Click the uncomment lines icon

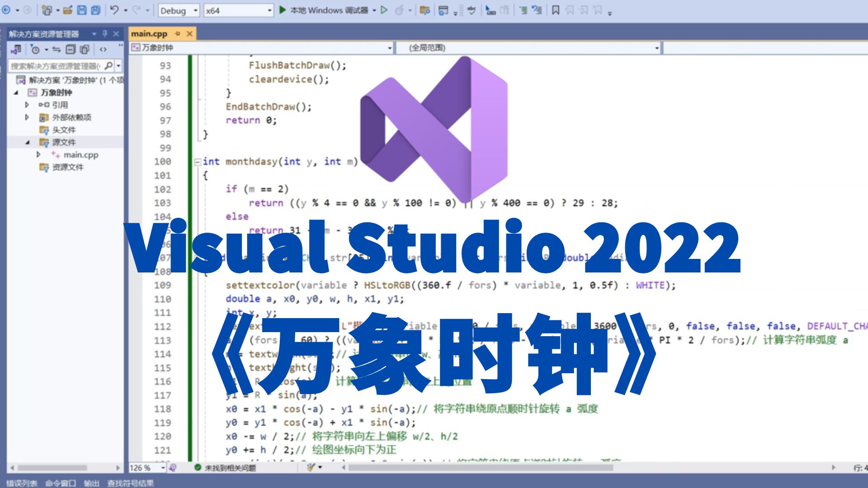(537, 10)
